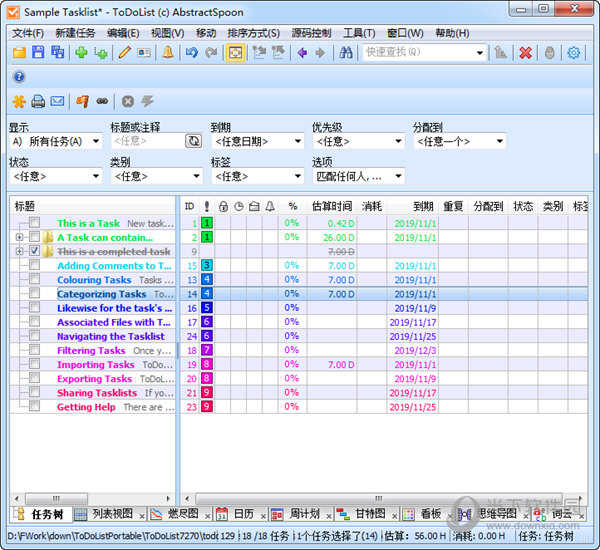This screenshot has width=600, height=550.
Task: Check the box next to 'Getting Help'
Action: tap(35, 407)
